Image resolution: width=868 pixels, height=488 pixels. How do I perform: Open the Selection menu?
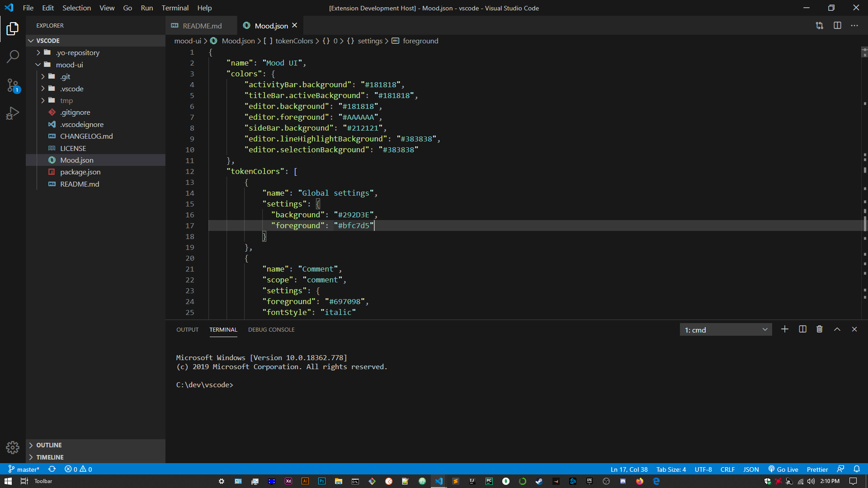[x=76, y=8]
